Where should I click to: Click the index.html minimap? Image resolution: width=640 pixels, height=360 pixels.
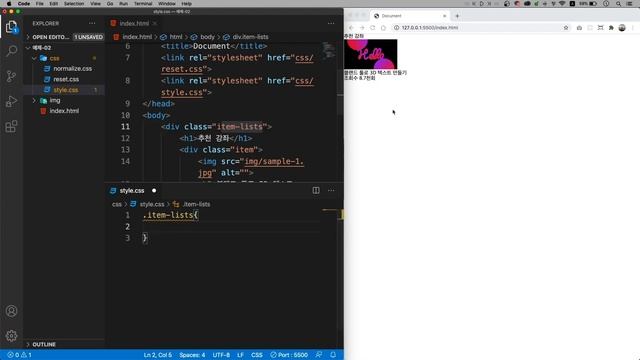(328, 51)
